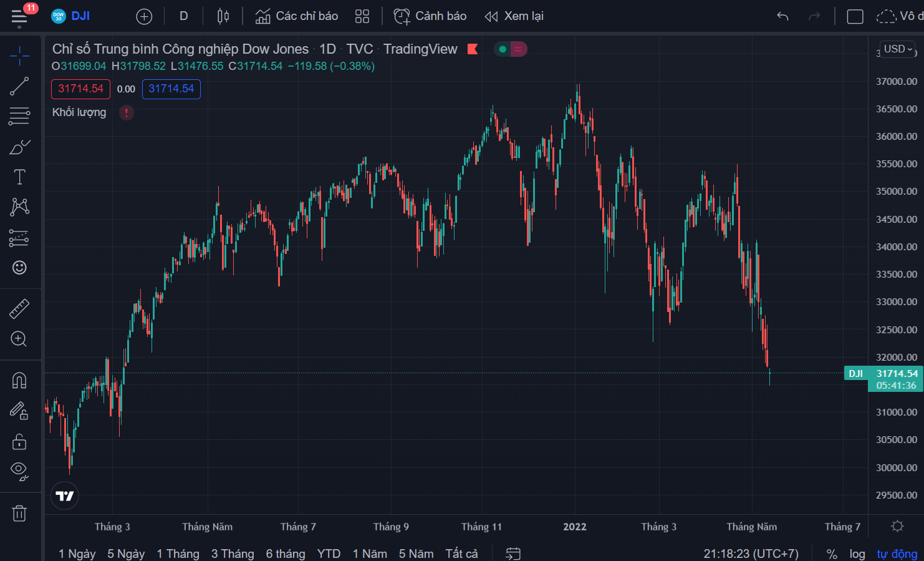Undo the last chart action
This screenshot has width=924, height=561.
coord(783,16)
